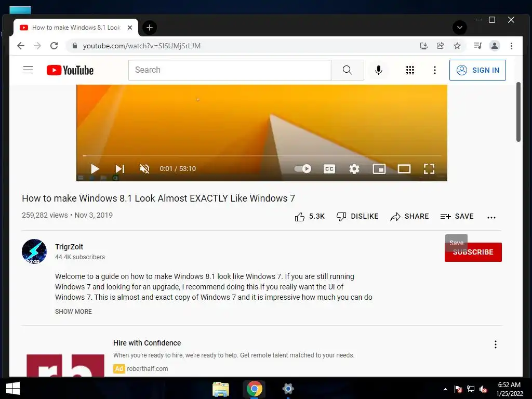Open Action Center flag icon
This screenshot has width=532, height=399.
click(x=458, y=389)
